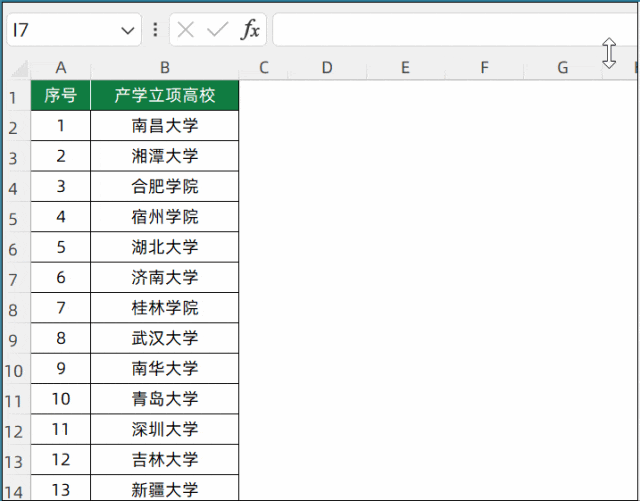Select row 4 header
This screenshot has width=640, height=501.
[16, 187]
